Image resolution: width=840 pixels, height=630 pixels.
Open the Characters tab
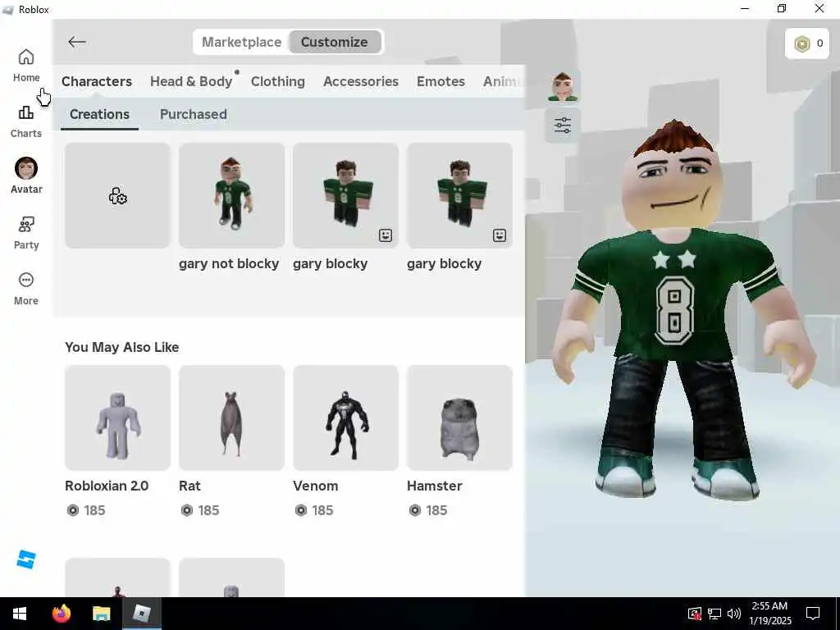pos(97,81)
